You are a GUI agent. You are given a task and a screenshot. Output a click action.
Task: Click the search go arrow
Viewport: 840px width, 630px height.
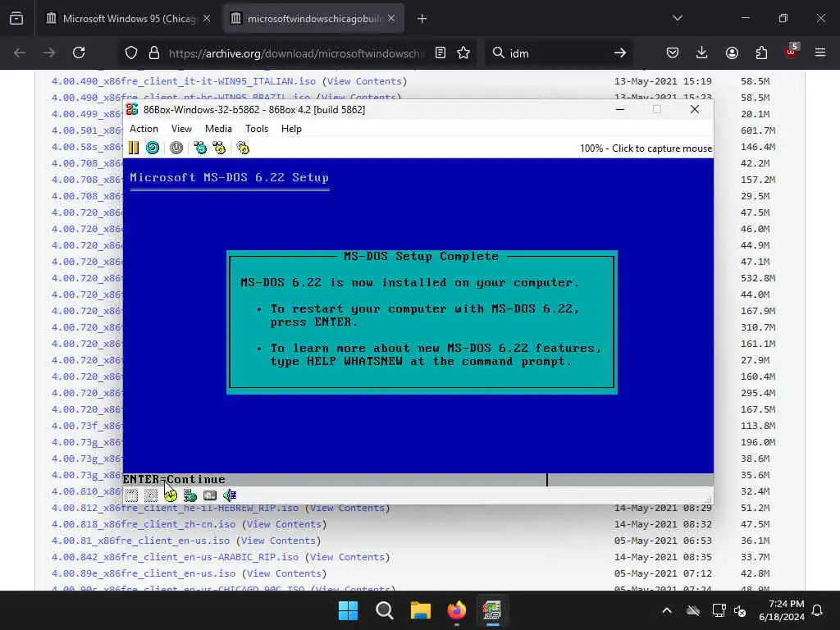tap(620, 52)
